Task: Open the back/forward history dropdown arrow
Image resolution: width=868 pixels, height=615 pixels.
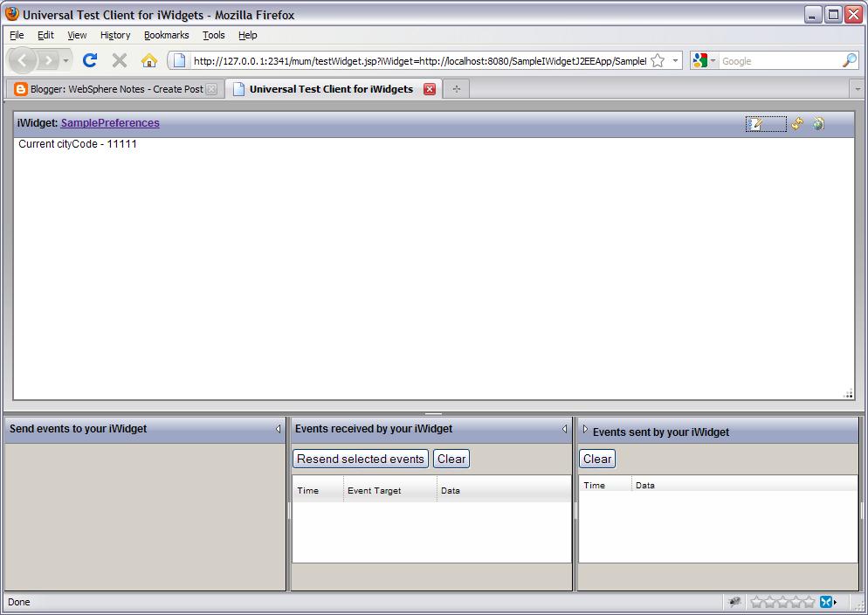Action: 65,60
